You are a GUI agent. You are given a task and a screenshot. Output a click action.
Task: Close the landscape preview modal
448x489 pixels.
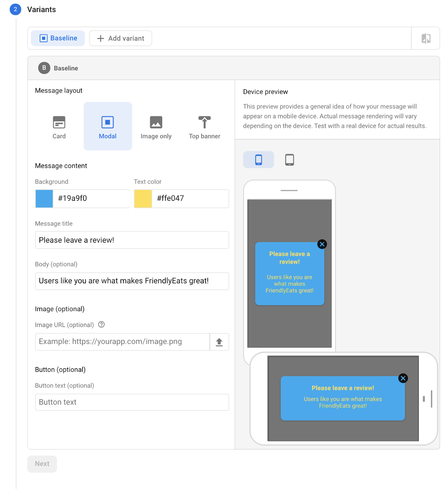[403, 378]
